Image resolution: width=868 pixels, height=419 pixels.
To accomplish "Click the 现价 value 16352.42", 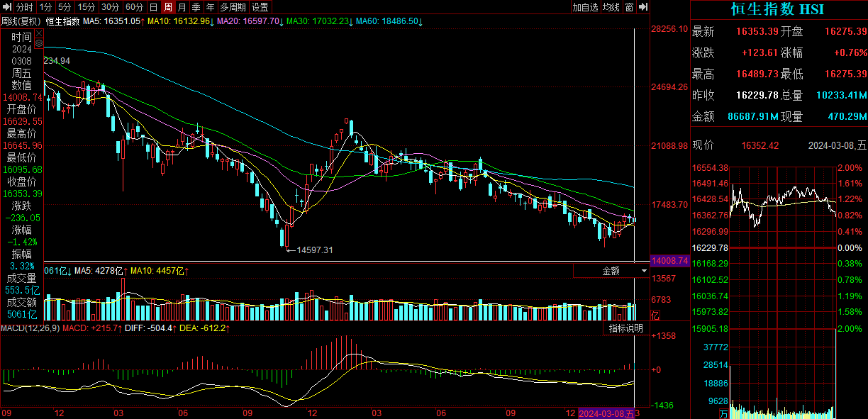I will tap(760, 145).
